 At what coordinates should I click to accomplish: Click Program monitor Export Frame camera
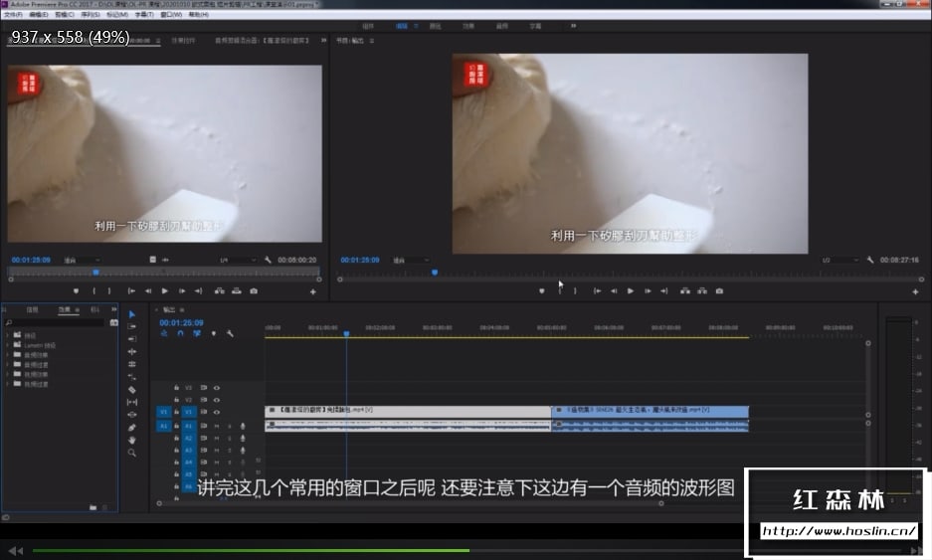pos(719,291)
